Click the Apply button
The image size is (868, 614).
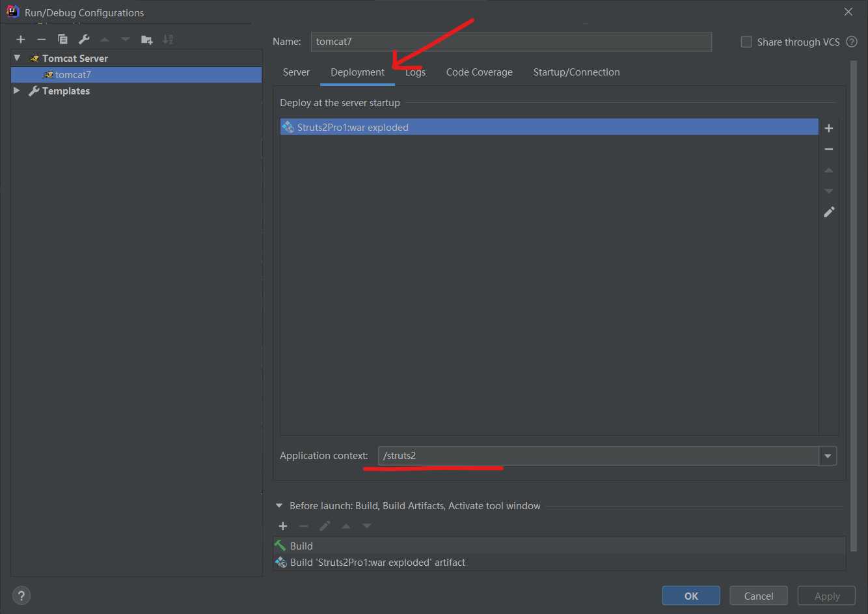point(827,596)
